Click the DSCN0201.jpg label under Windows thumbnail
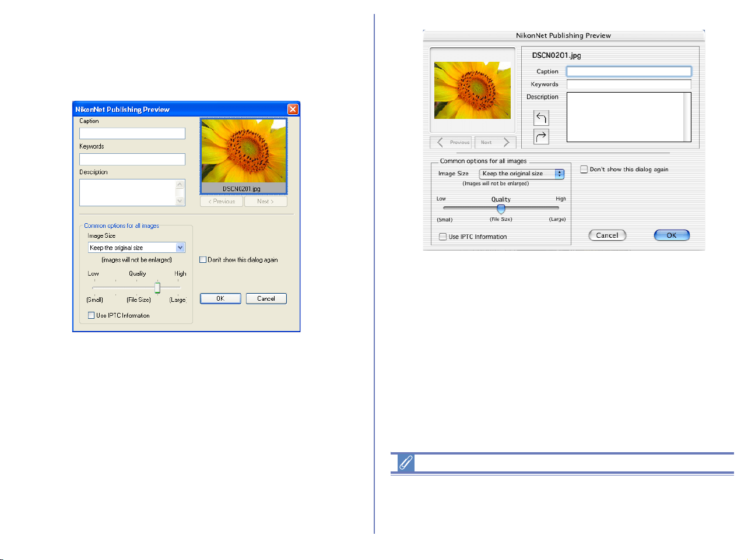 point(241,189)
